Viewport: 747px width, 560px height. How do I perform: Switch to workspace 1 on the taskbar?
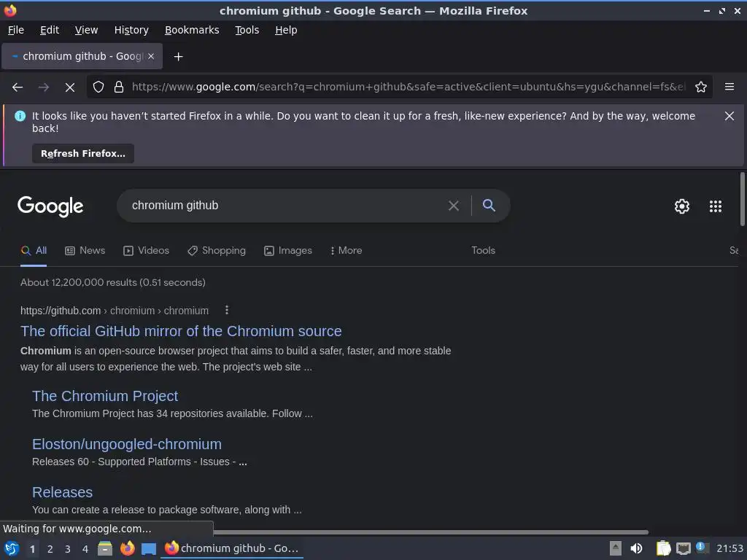click(x=32, y=549)
